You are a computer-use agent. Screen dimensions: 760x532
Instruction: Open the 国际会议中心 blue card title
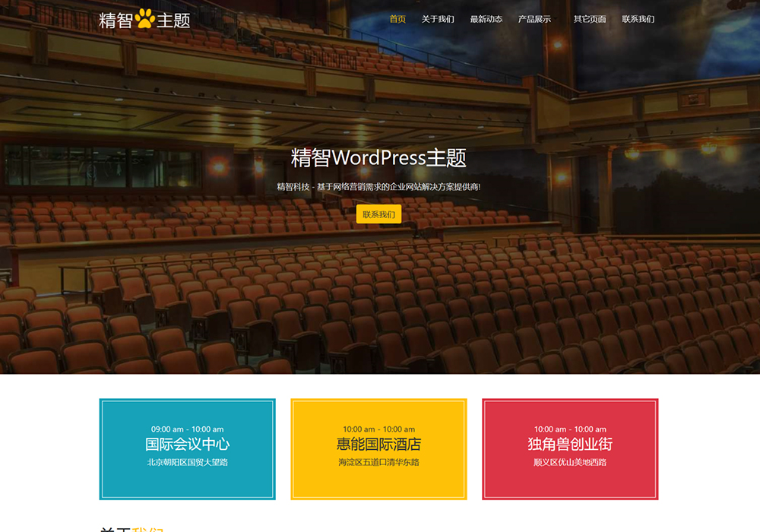187,444
